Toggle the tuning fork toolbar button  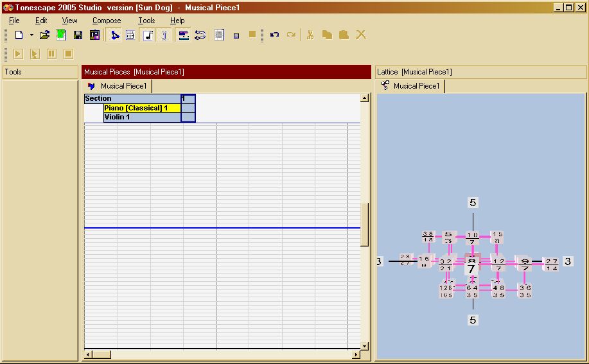[164, 35]
